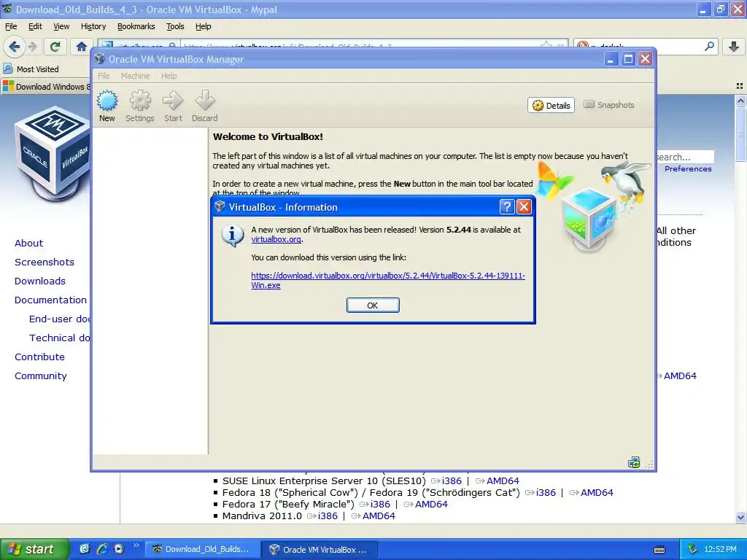Click the Discard toolbar icon
The image size is (747, 560).
coord(205,106)
